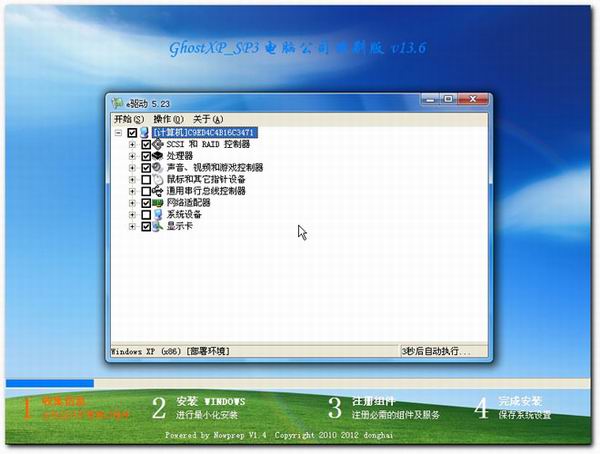The height and width of the screenshot is (454, 600).
Task: Click the 网络适配器 network card icon
Action: point(158,203)
